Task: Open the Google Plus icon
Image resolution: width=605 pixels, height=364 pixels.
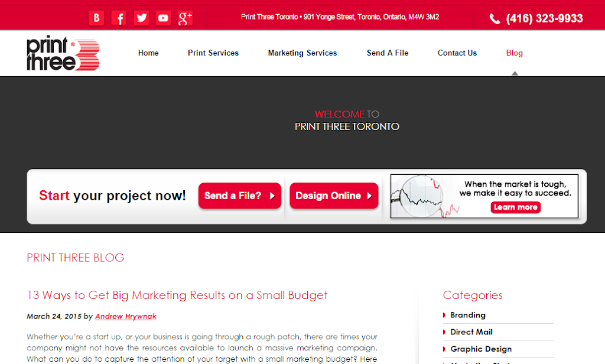Action: (x=185, y=18)
